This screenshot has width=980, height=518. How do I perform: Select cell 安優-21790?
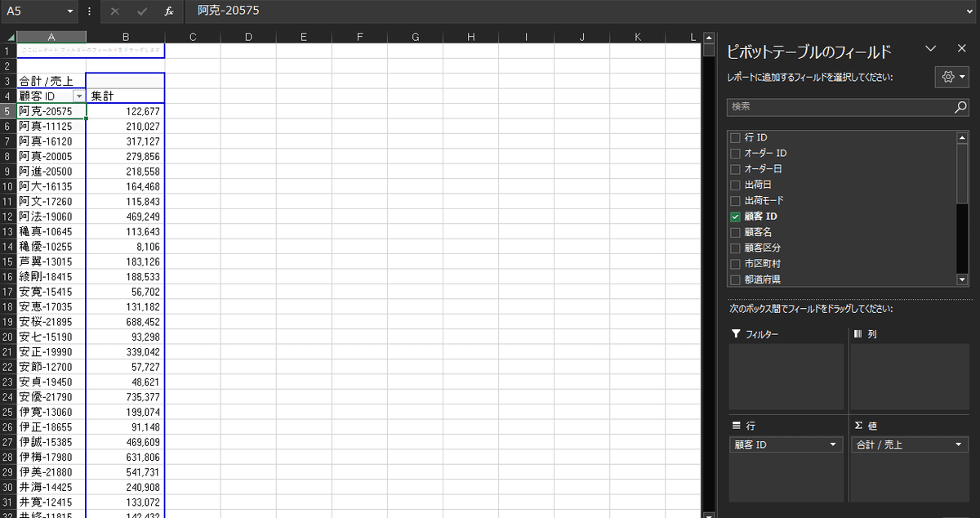click(51, 396)
